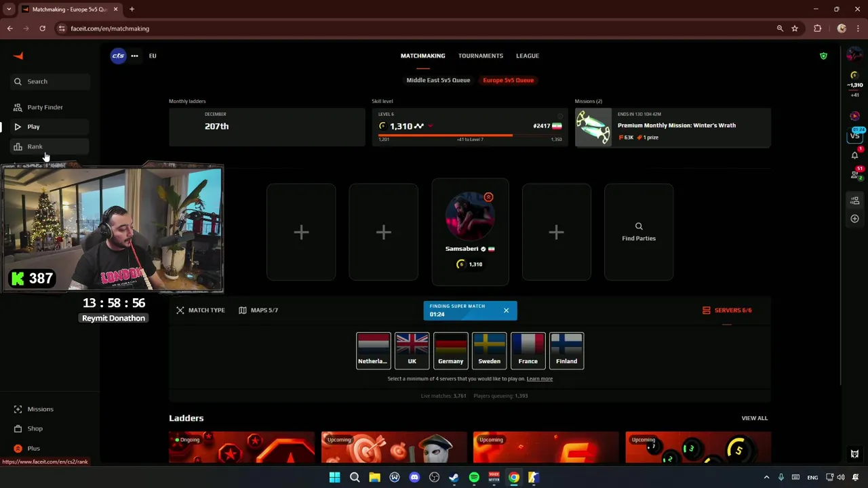This screenshot has height=488, width=868.
Task: Click the Play triangle sidebar icon
Action: [x=18, y=127]
